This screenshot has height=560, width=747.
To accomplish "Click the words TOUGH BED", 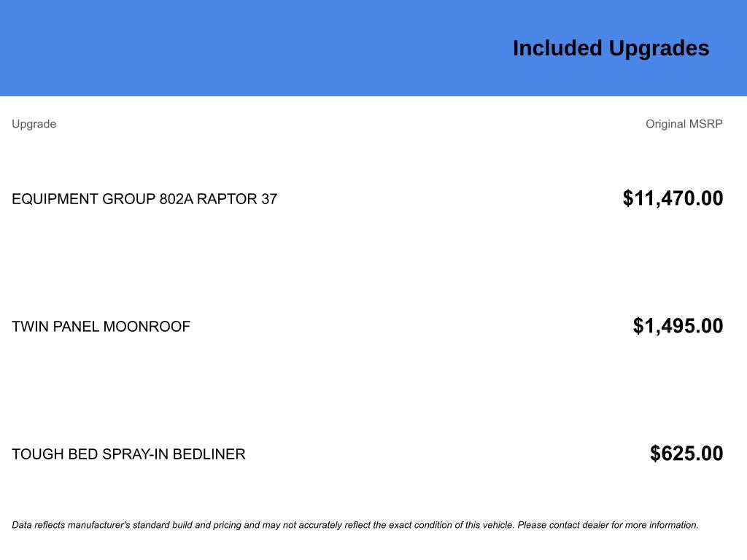I will [x=55, y=454].
